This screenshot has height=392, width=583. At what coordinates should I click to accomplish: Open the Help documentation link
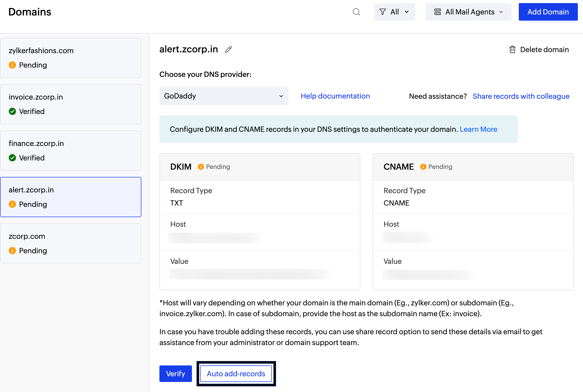pos(335,96)
